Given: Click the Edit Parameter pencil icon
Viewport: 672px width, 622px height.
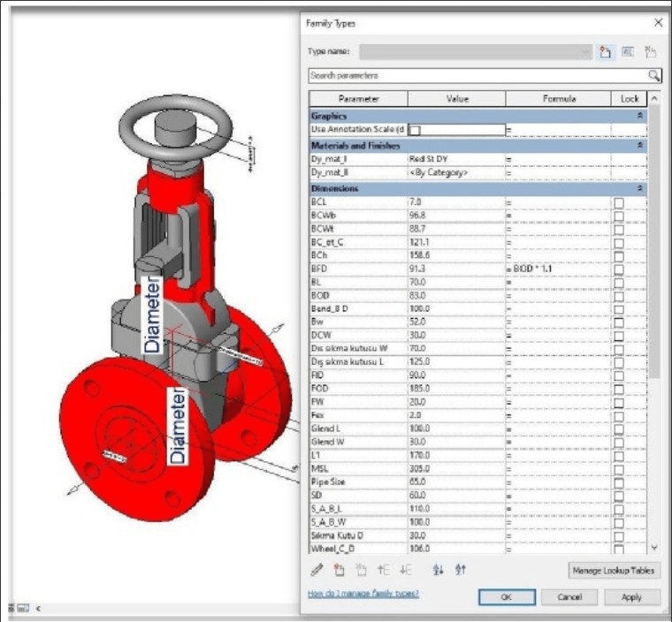Looking at the screenshot, I should click(x=317, y=570).
